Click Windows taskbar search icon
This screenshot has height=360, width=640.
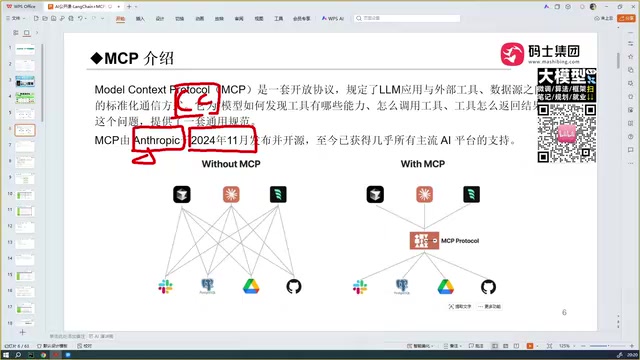[x=18, y=355]
